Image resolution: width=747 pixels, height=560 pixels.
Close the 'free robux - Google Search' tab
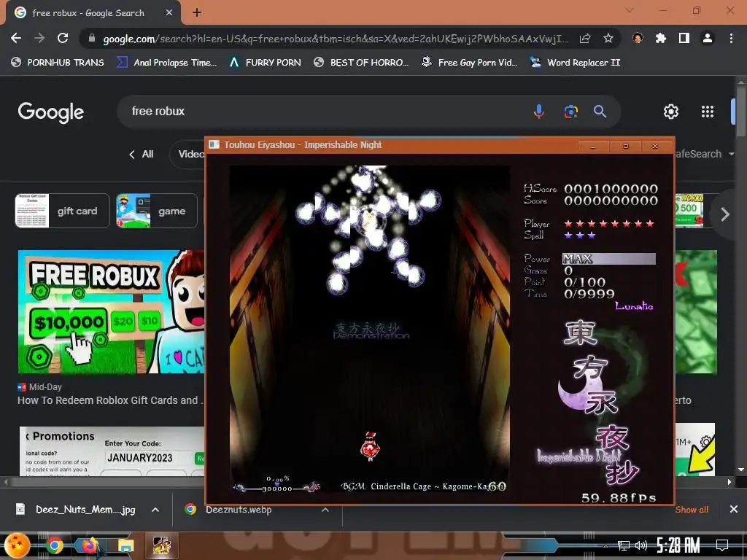tap(169, 13)
